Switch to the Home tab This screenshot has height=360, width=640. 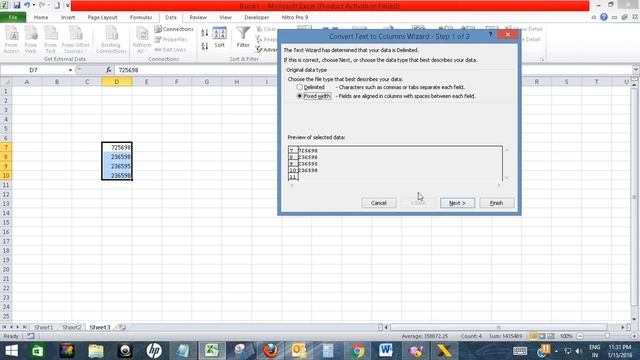(x=41, y=17)
